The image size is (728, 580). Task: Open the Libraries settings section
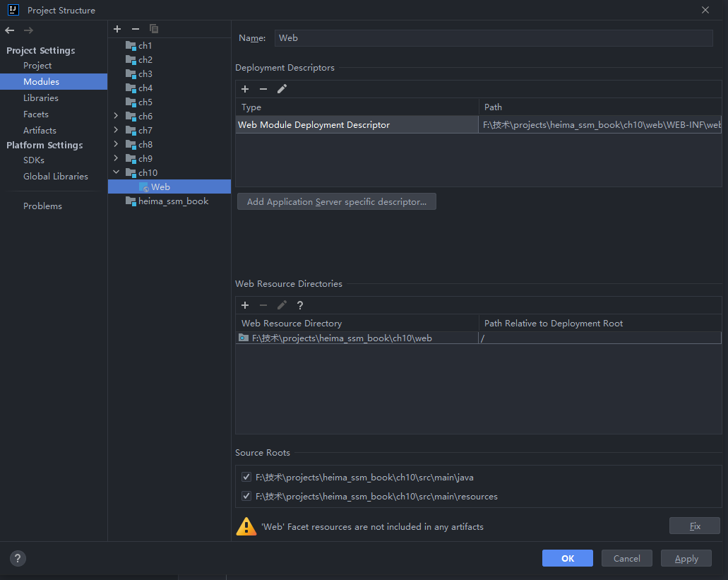point(41,98)
